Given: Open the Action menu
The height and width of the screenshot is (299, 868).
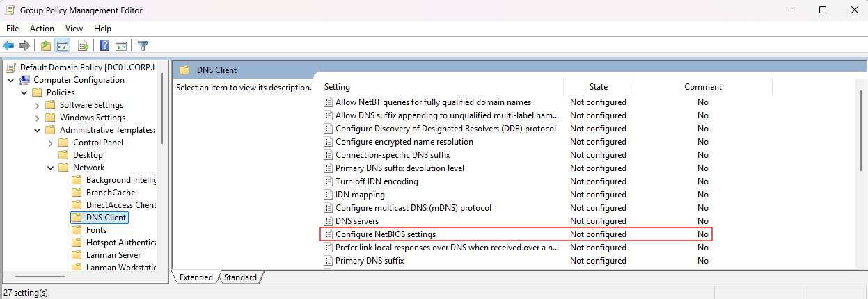Looking at the screenshot, I should 42,29.
